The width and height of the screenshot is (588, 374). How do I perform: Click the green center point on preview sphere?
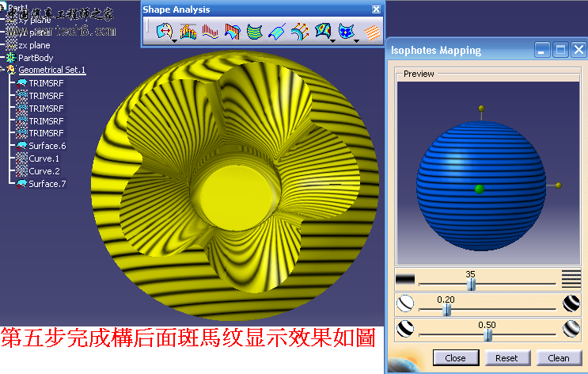pyautogui.click(x=479, y=189)
